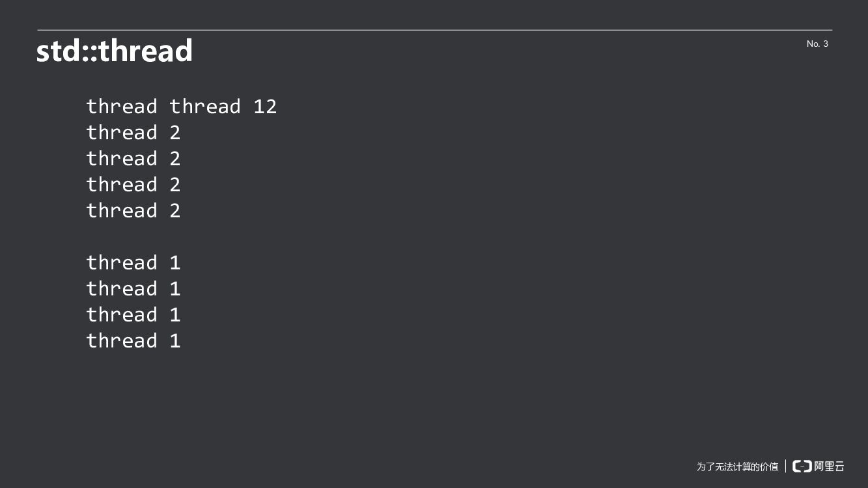Click the 'std::thread' slide title

115,51
